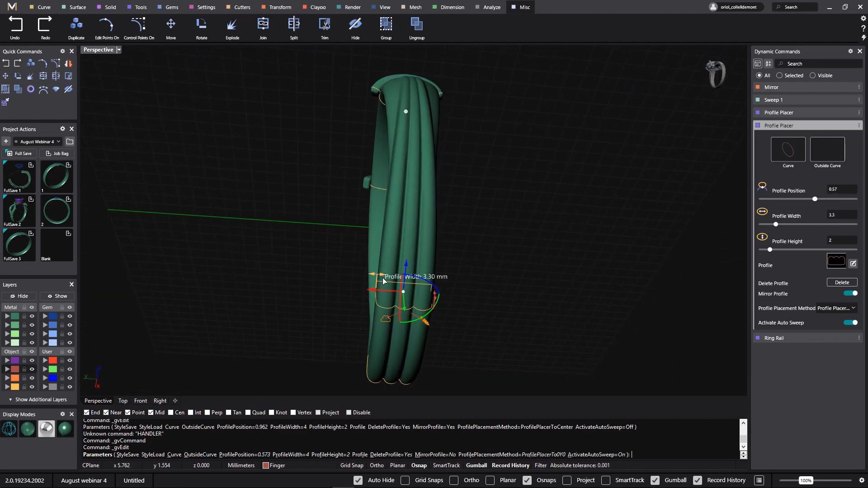Screen dimensions: 868x488
Task: Switch to the Front viewport tab
Action: tap(140, 401)
